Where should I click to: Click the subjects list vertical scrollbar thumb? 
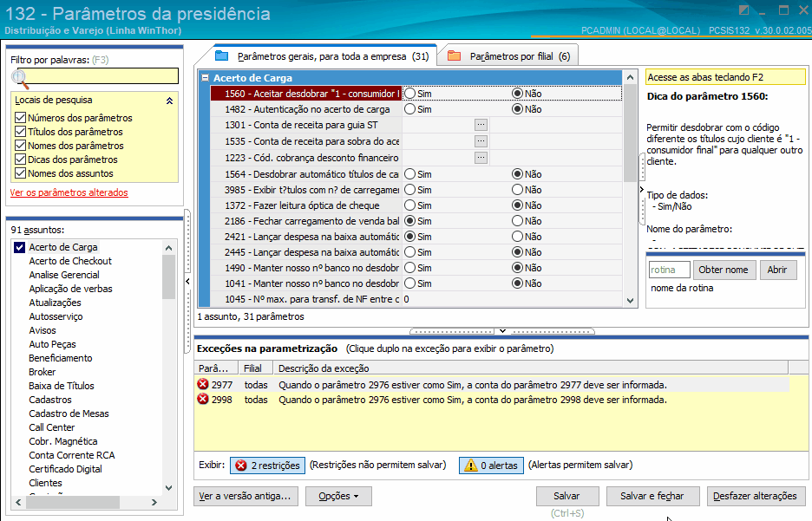tap(169, 277)
